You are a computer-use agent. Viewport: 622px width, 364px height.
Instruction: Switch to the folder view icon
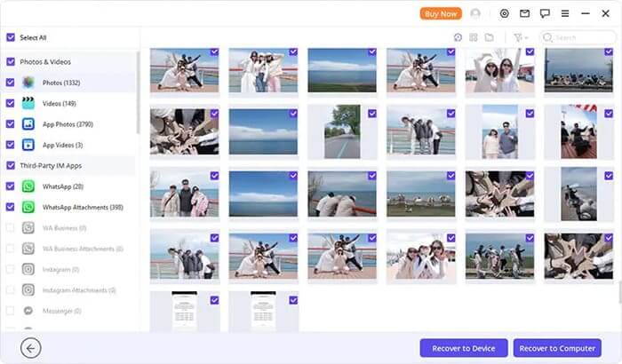[x=489, y=37]
